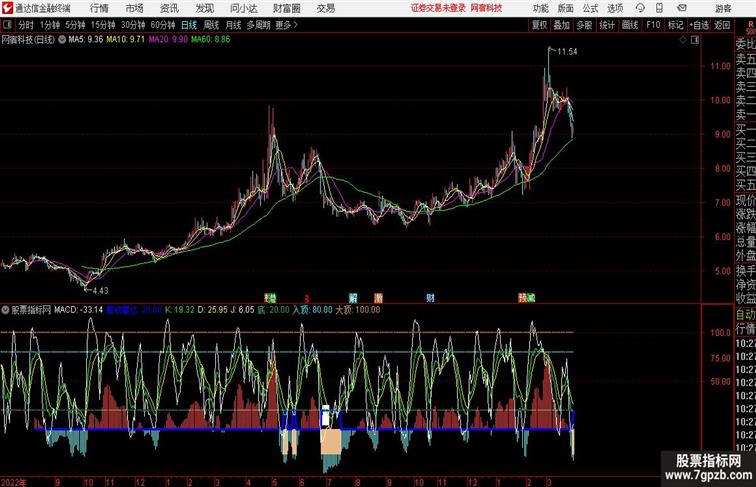Click the 叠加 toolbar button
This screenshot has height=487, width=756.
click(562, 25)
